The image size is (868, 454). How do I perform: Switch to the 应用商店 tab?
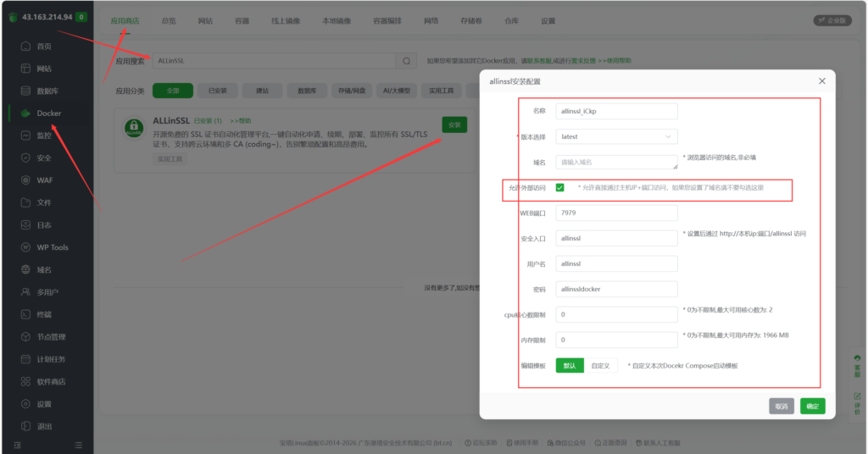click(125, 21)
